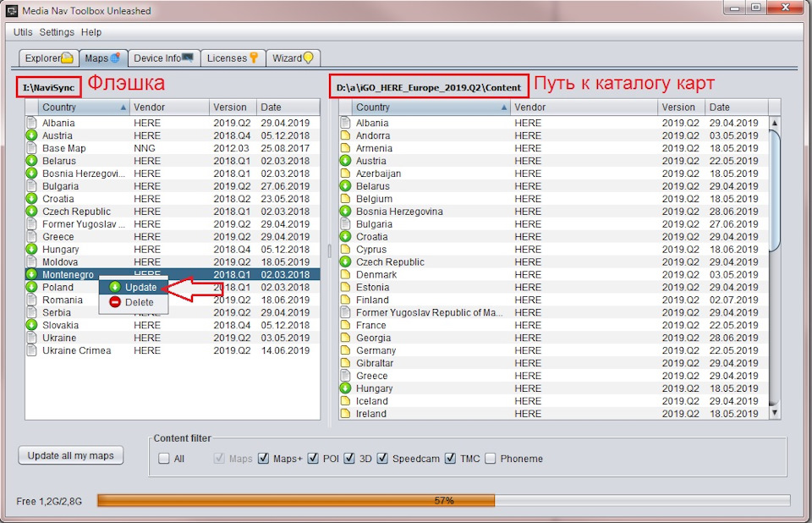Click document icon beside Base Map
812x523 pixels.
(31, 148)
